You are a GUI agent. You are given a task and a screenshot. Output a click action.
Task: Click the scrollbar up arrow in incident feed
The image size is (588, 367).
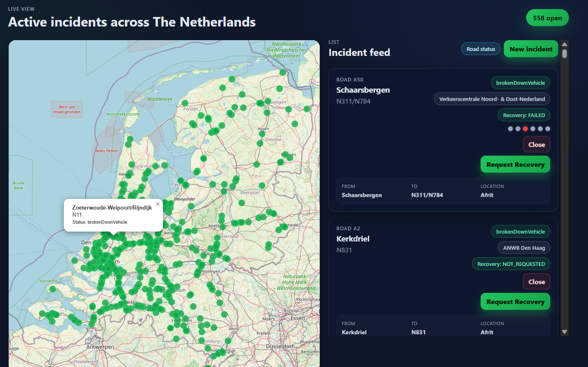click(x=564, y=44)
